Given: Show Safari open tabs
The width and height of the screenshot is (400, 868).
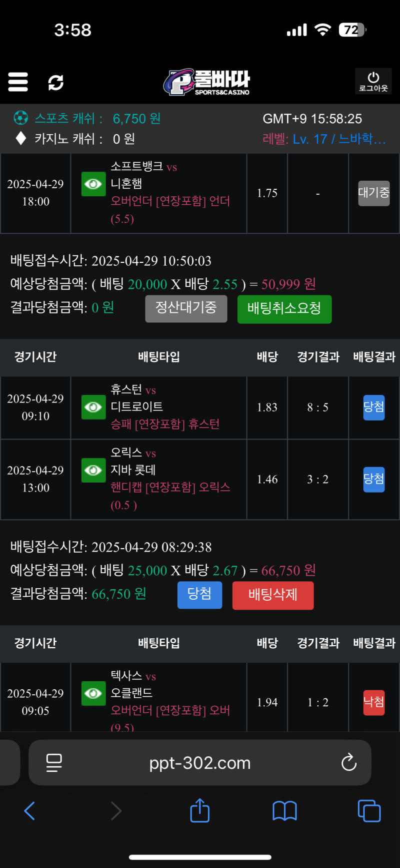Looking at the screenshot, I should click(x=369, y=811).
